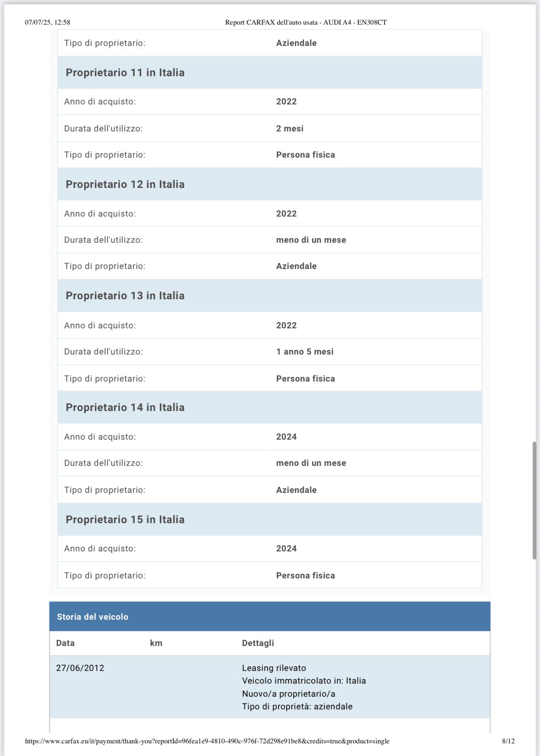Click the "Veicolo immatricolato in: Italia" line
The height and width of the screenshot is (756, 540).
[x=304, y=681]
